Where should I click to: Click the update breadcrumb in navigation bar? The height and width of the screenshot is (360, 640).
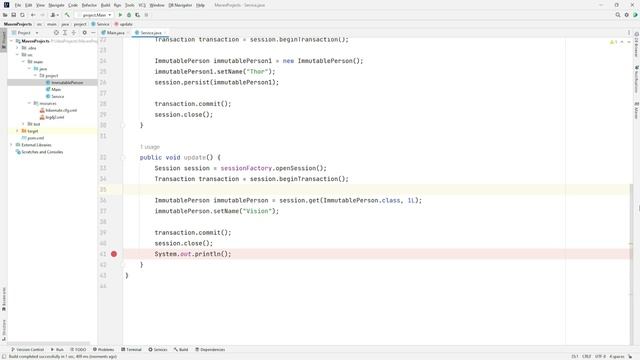coord(124,24)
